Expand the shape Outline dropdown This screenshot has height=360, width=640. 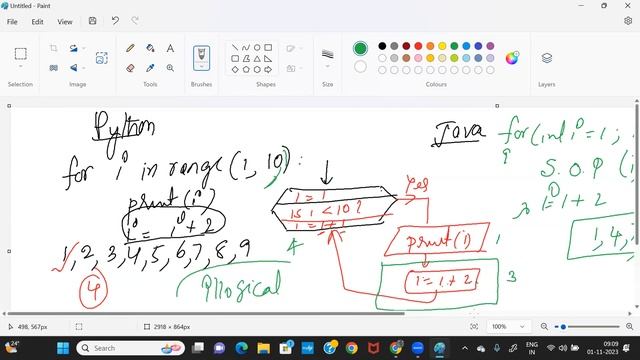point(301,49)
